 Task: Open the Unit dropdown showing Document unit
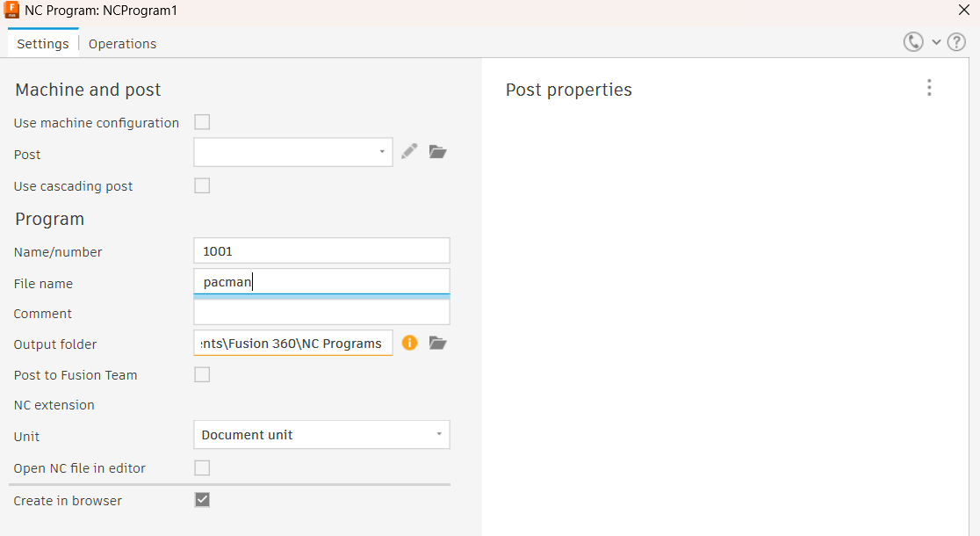coord(322,435)
